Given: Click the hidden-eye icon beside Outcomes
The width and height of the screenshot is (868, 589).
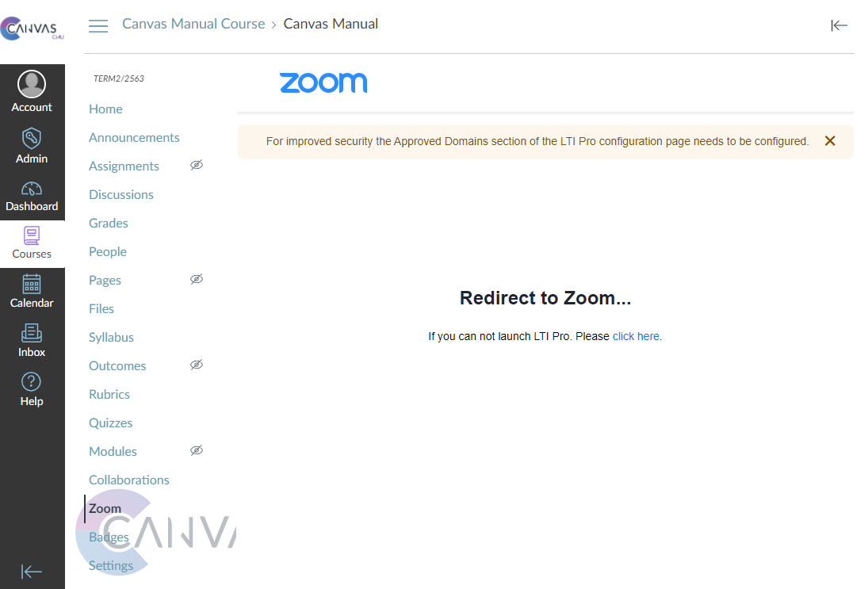Looking at the screenshot, I should click(197, 365).
